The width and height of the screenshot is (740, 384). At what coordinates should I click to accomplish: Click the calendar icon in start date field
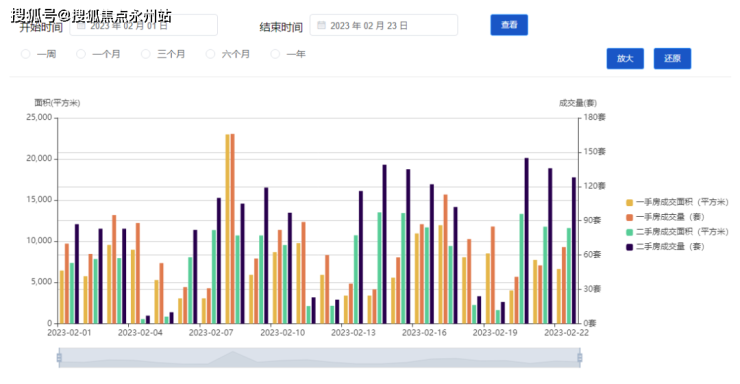[81, 25]
